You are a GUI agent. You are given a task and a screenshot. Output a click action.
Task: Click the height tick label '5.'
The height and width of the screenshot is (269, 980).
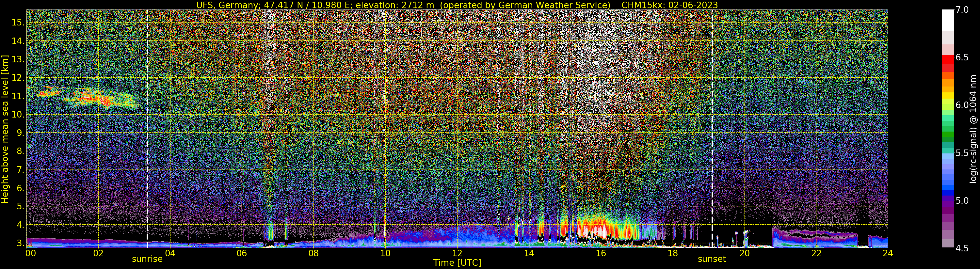20,206
